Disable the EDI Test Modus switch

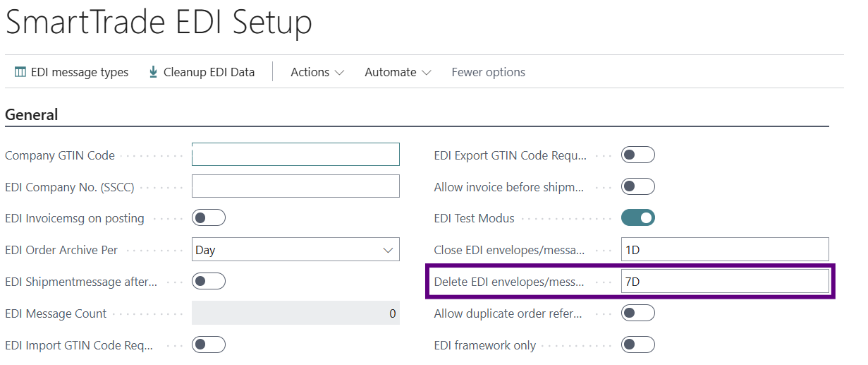coord(637,218)
